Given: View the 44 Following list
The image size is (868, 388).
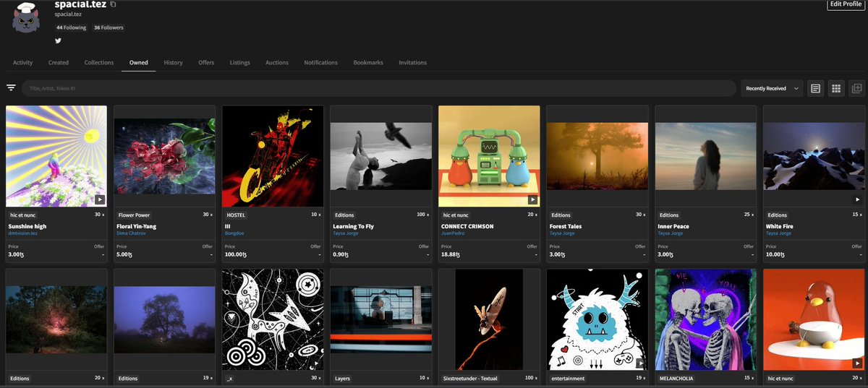Looking at the screenshot, I should 71,27.
